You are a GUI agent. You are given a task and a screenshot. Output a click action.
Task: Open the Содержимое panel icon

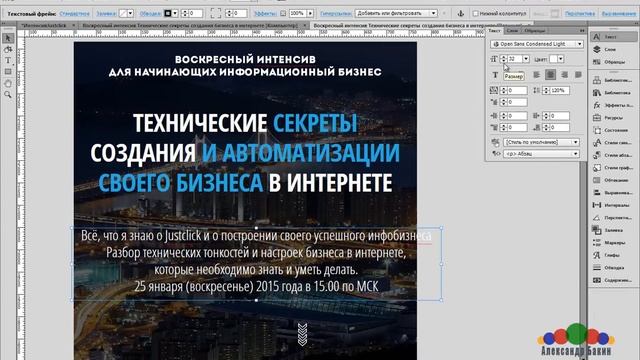597,280
